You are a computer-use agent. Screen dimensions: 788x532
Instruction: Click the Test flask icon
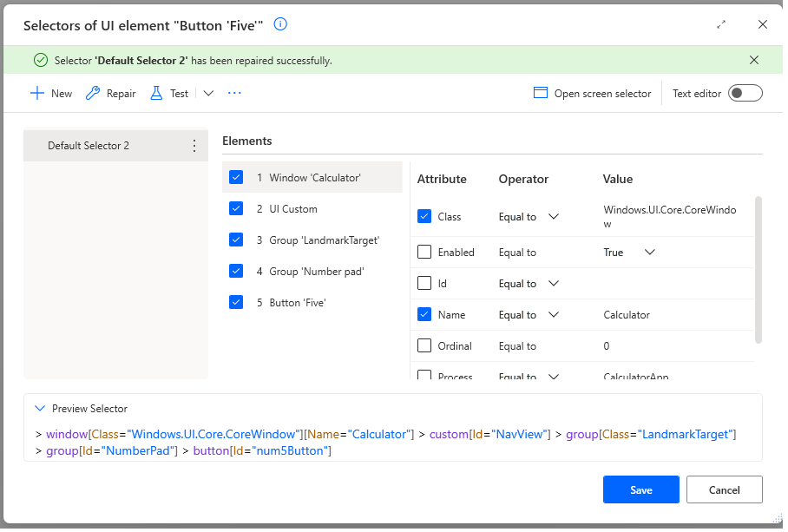coord(156,94)
